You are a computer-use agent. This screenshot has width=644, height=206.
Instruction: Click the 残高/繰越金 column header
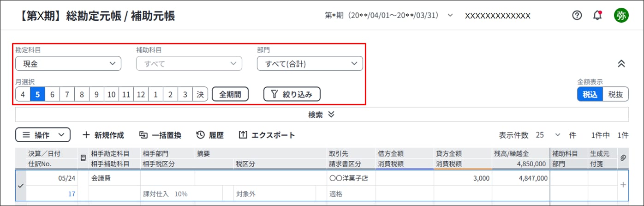[x=521, y=154]
